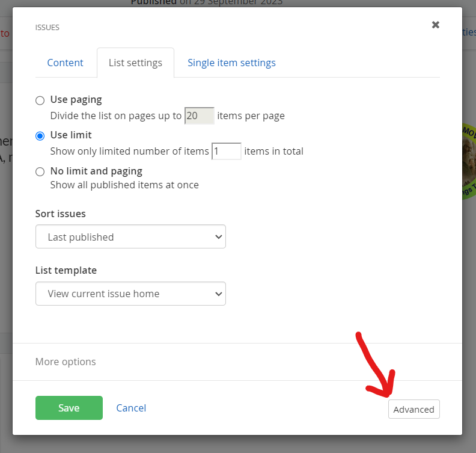Save the widget settings
The height and width of the screenshot is (453, 476).
tap(69, 408)
